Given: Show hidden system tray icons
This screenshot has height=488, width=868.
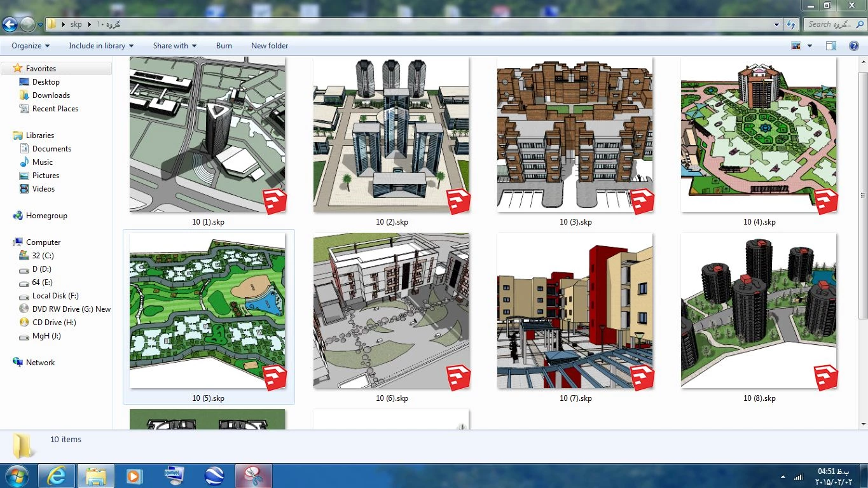Looking at the screenshot, I should pyautogui.click(x=783, y=477).
